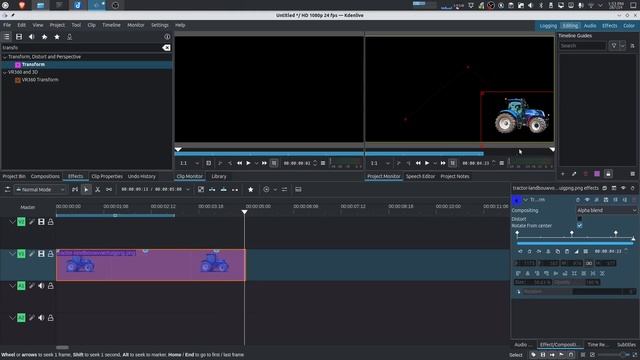Viewport: 640px width, 360px height.
Task: Open the Timeline menu
Action: [x=111, y=25]
